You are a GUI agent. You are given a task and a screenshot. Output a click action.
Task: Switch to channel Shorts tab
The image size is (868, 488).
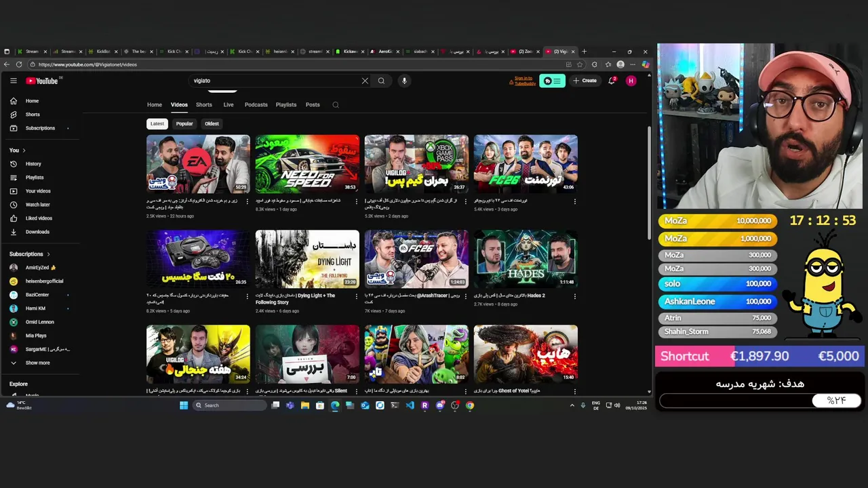(204, 105)
